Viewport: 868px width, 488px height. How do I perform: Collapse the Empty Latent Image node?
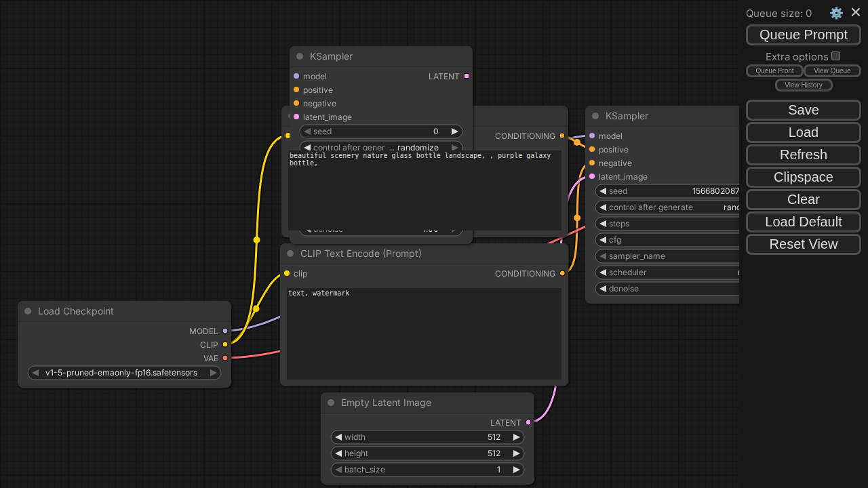(331, 403)
